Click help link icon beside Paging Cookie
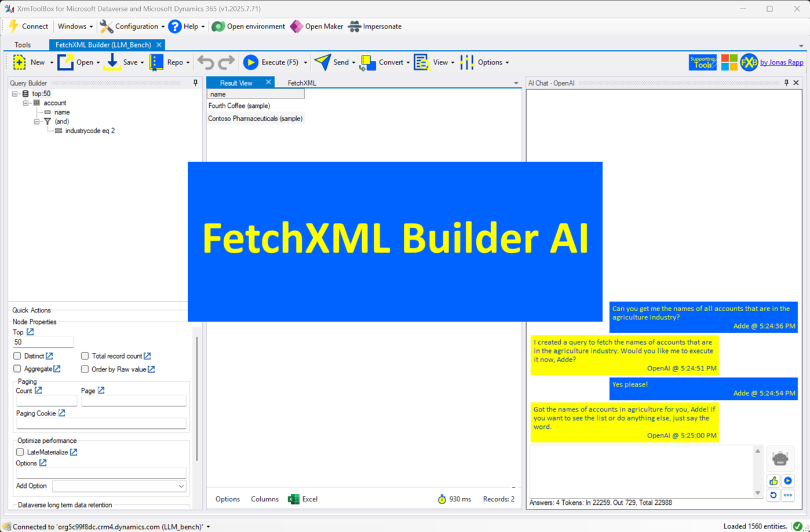 coord(61,413)
